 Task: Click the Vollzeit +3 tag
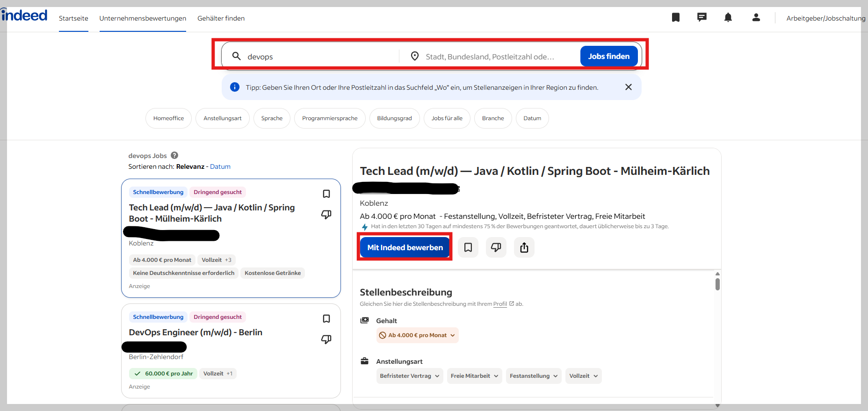click(216, 260)
